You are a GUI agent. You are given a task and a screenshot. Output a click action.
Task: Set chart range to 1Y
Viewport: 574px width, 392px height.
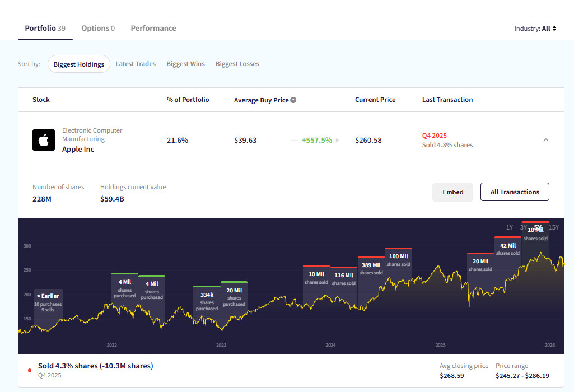point(510,227)
